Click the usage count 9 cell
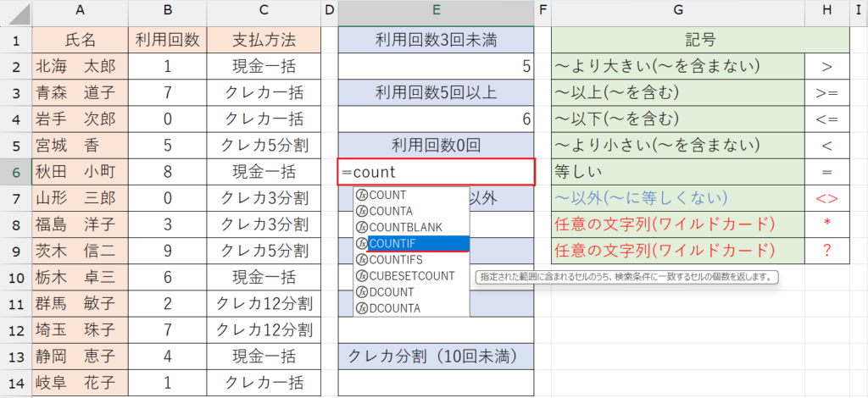868x398 pixels. point(168,251)
